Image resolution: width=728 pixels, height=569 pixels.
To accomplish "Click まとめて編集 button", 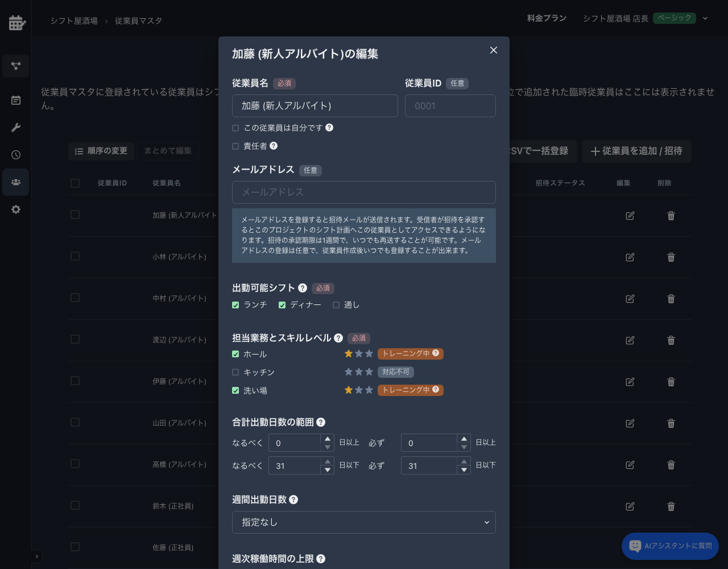I will point(168,151).
